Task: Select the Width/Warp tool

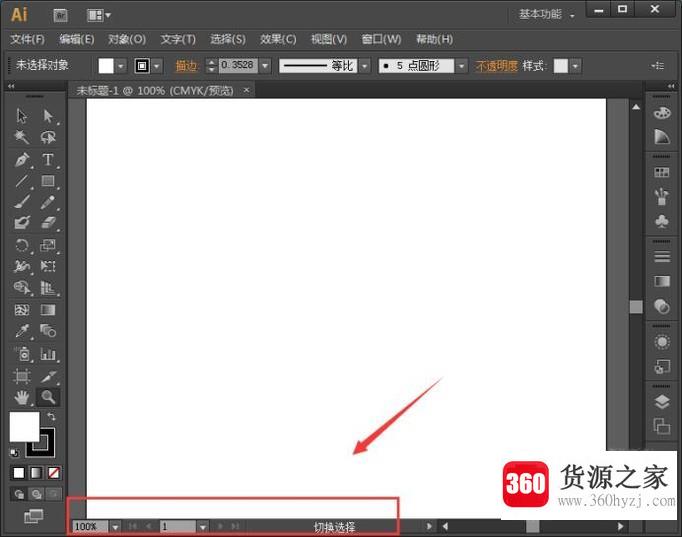Action: click(22, 266)
